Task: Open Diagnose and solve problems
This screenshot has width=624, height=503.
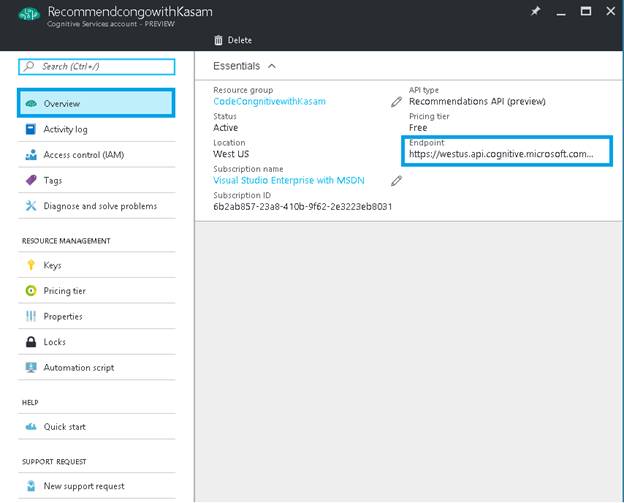Action: 100,206
